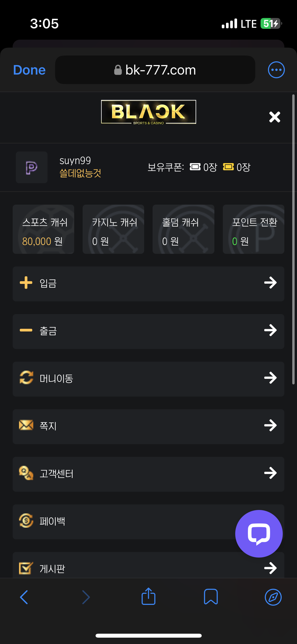Click the purple P profile avatar
The width and height of the screenshot is (297, 644).
pyautogui.click(x=32, y=167)
